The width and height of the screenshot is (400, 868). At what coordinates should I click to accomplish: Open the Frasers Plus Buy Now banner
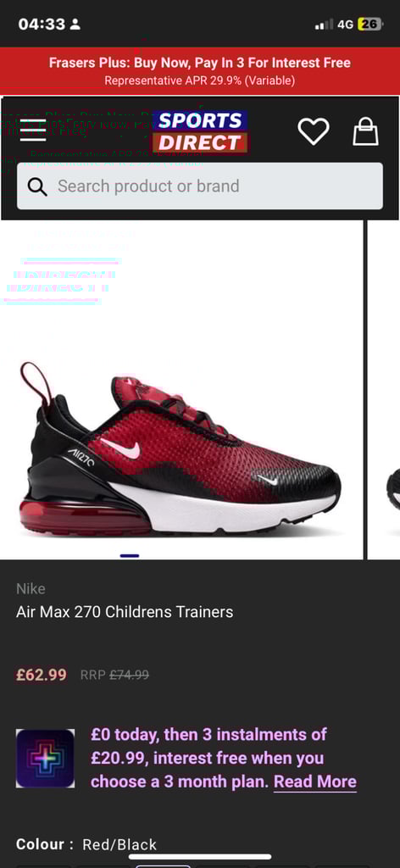(200, 71)
